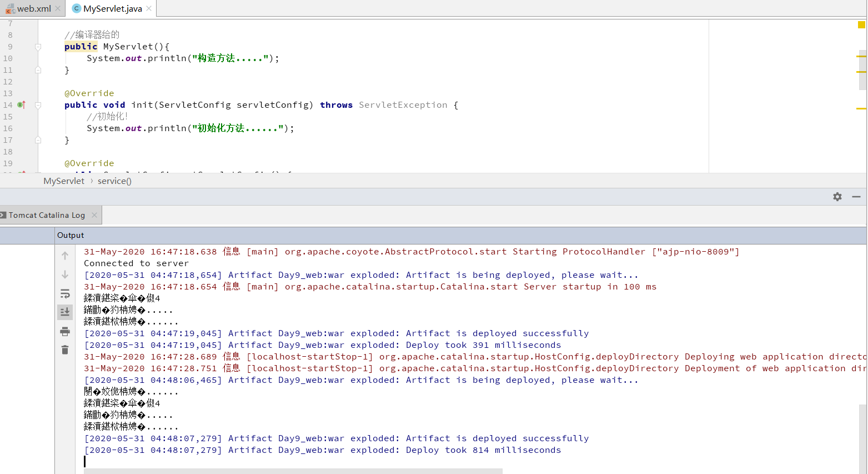Click the console horizontal scrollbar

click(x=293, y=471)
